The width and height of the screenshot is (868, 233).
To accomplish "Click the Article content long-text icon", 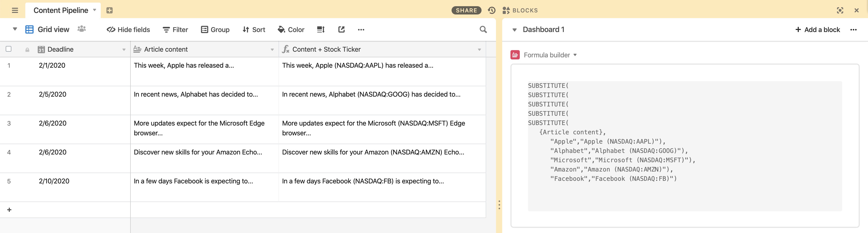I will (137, 50).
